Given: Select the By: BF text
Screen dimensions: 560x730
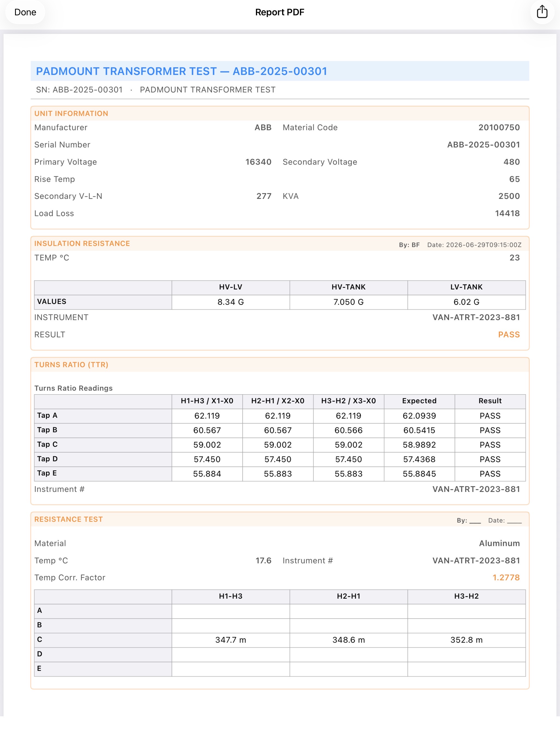Looking at the screenshot, I should click(409, 245).
